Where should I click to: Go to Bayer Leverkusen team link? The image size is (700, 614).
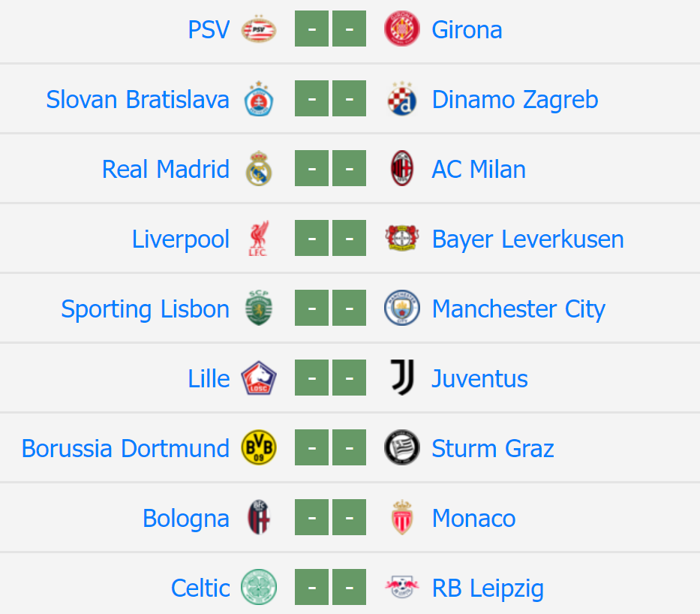coord(527,239)
